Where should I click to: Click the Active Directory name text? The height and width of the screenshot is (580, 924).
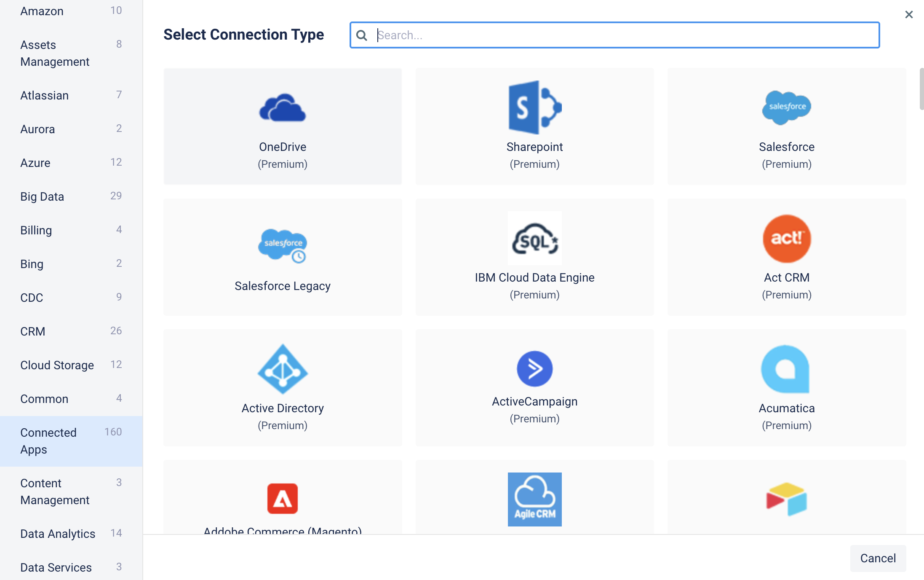pos(283,408)
